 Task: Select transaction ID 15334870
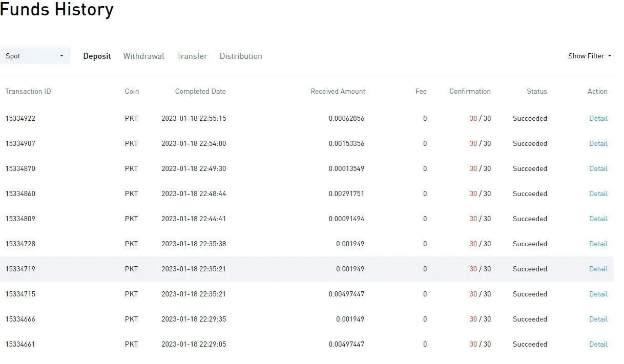point(20,168)
